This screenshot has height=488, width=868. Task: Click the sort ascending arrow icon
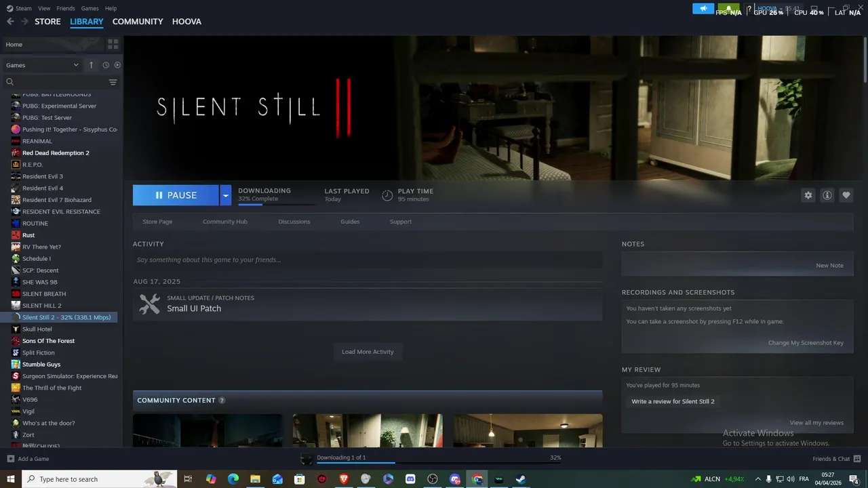(x=92, y=65)
